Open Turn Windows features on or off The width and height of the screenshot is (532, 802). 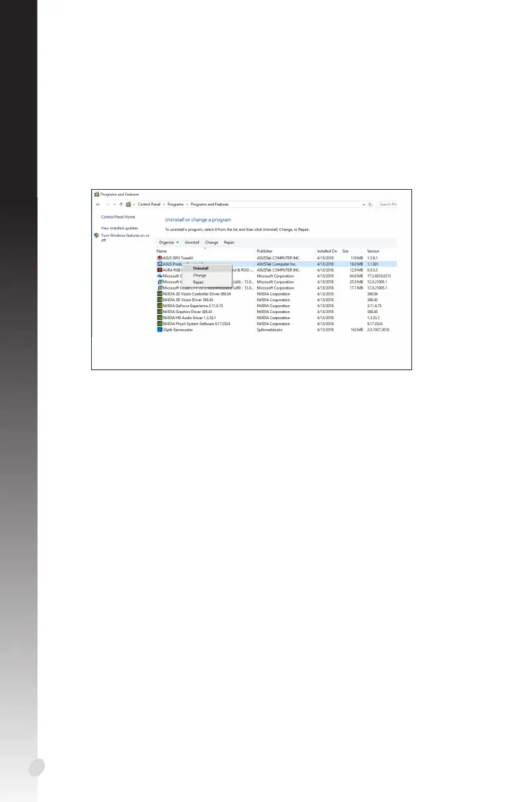[x=125, y=238]
